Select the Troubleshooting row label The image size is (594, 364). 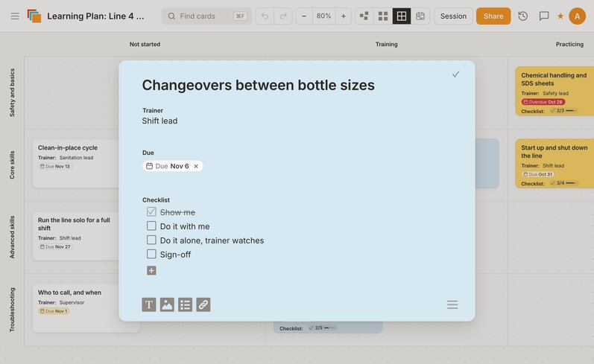click(12, 310)
